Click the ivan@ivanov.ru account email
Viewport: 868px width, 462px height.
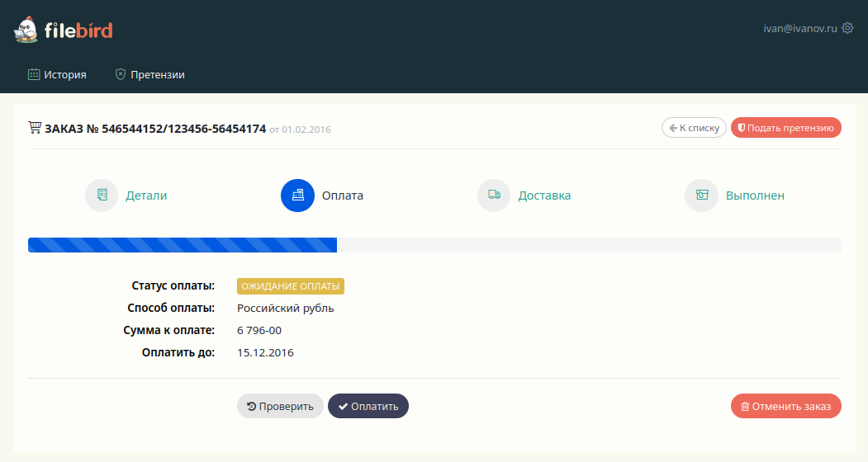[799, 28]
